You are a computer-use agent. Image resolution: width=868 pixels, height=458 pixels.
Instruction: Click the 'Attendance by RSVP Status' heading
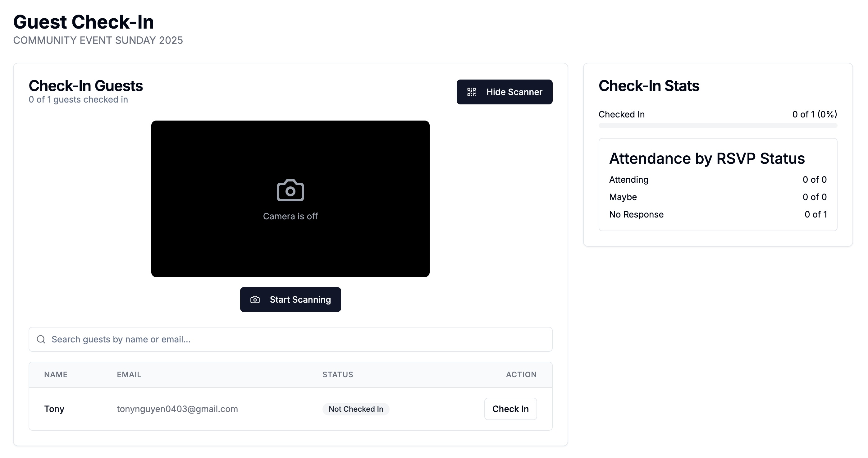pos(707,159)
